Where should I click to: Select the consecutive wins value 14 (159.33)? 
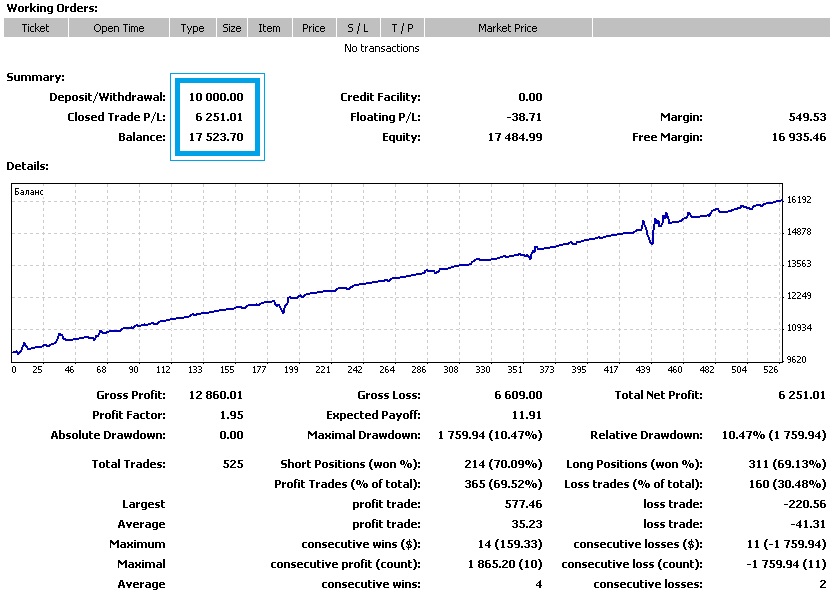(x=510, y=544)
